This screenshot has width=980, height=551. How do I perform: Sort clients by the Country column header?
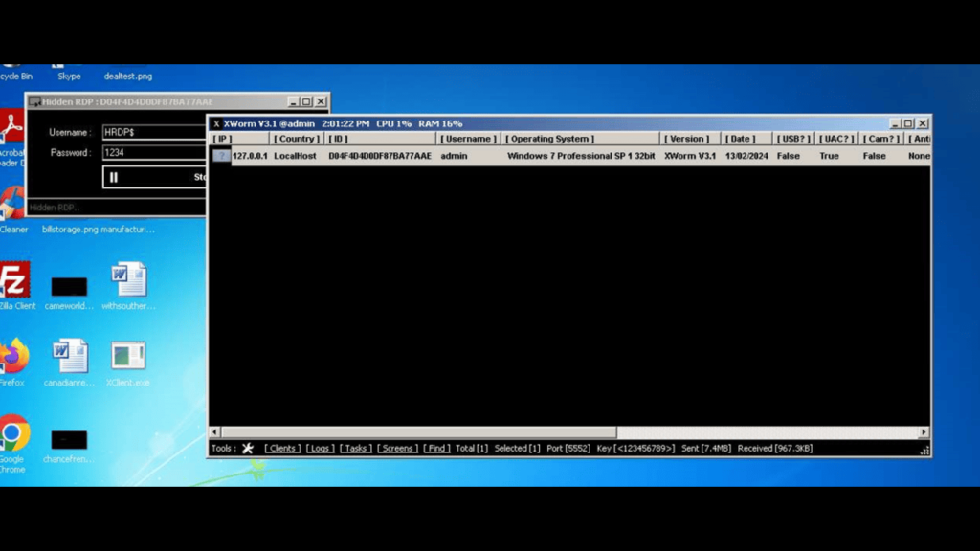coord(297,139)
